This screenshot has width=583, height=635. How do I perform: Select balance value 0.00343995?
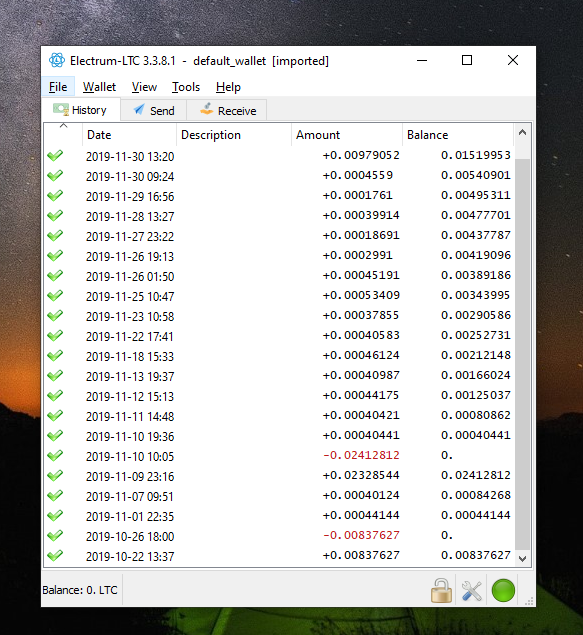tap(475, 295)
